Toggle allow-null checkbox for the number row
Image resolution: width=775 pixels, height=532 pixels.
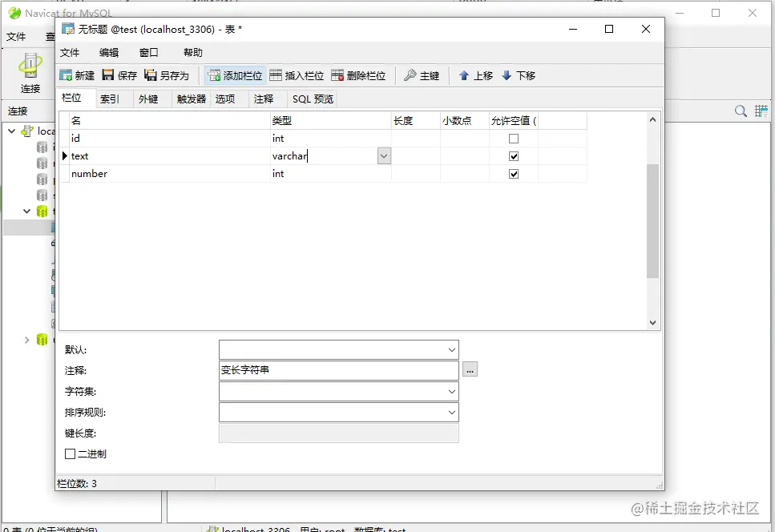(x=514, y=174)
